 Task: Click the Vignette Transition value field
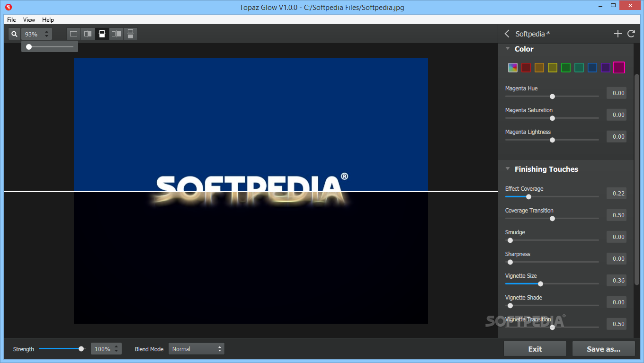pyautogui.click(x=617, y=324)
